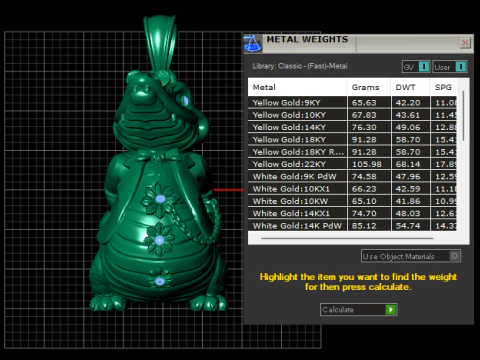Select the Yellow Gold:10KY row
Viewport: 480px width, 360px height.
click(x=352, y=115)
